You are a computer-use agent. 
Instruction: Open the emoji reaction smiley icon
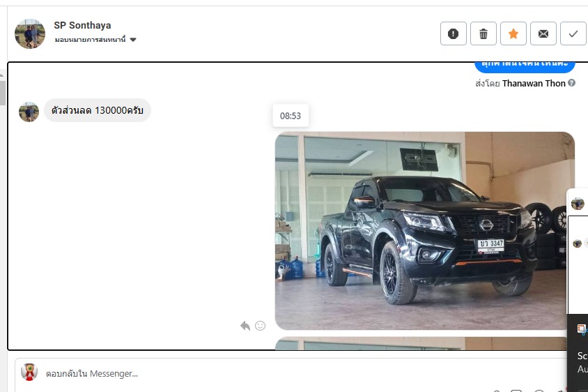(x=260, y=326)
